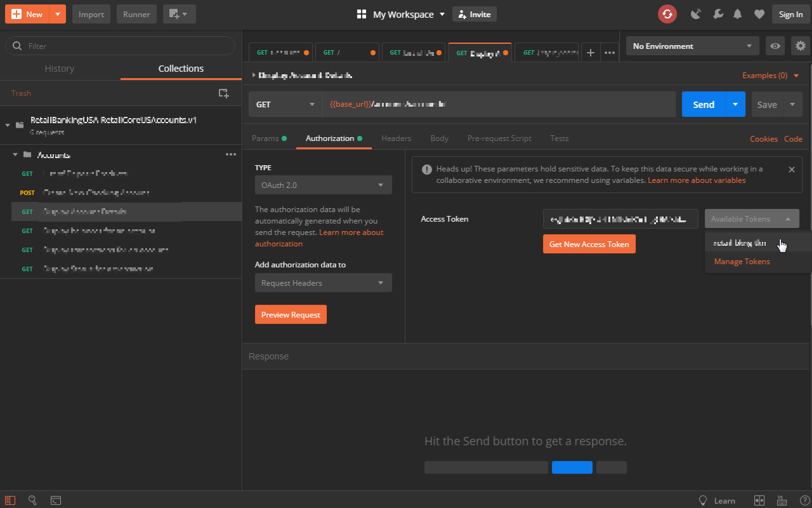
Task: Open the OAuth 2.0 type dropdown
Action: 324,185
